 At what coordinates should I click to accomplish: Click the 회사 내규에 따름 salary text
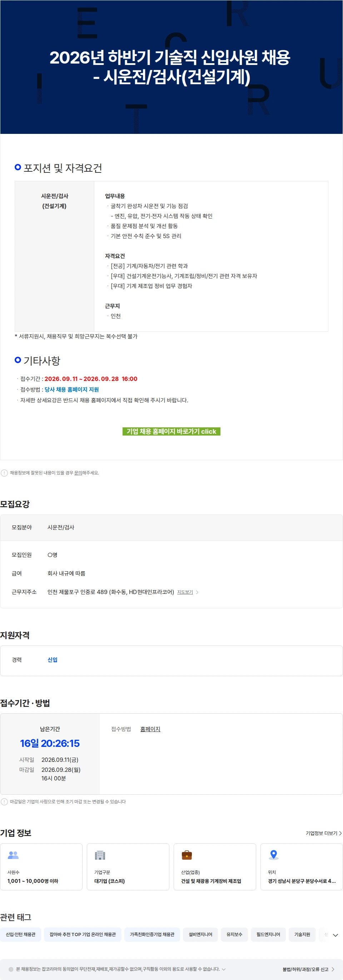pyautogui.click(x=66, y=573)
